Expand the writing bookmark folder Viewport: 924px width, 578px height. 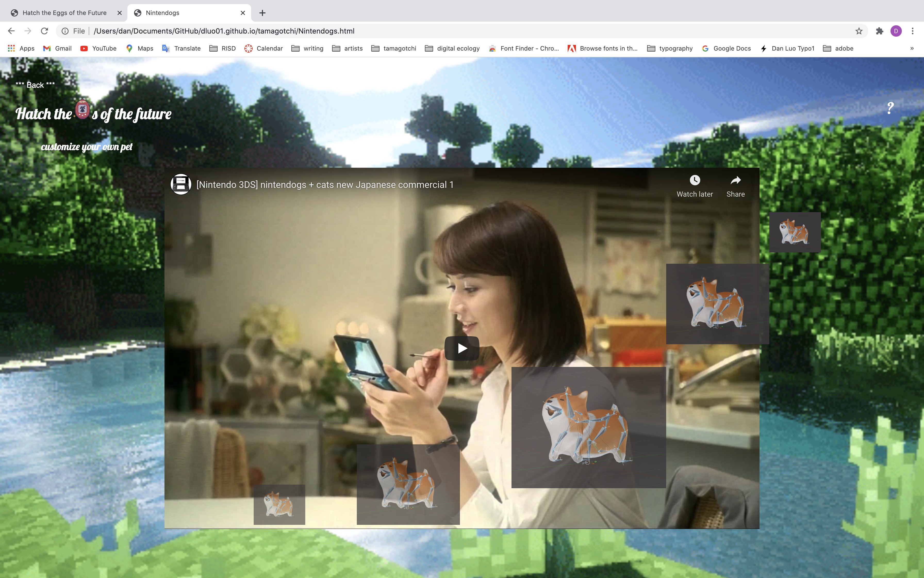click(307, 48)
